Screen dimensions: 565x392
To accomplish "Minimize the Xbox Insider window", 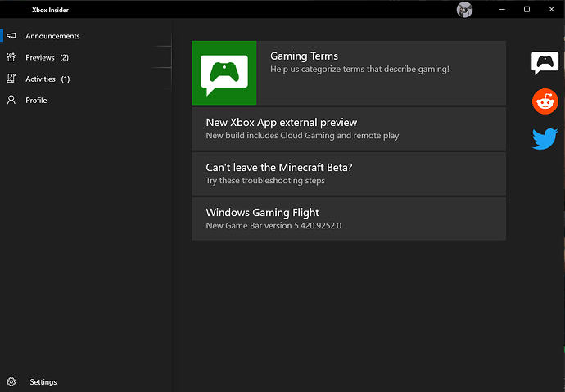I will pos(502,9).
